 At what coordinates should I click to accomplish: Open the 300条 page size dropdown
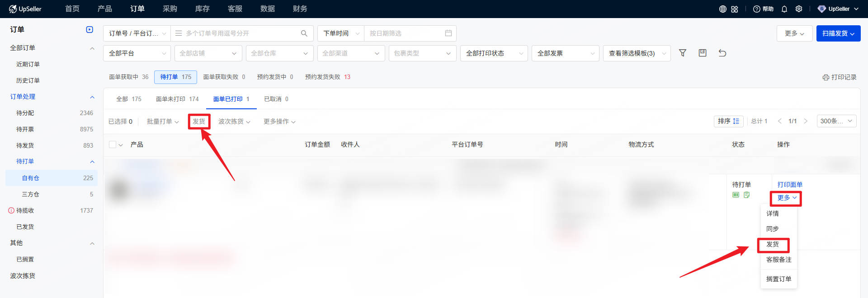click(x=836, y=121)
